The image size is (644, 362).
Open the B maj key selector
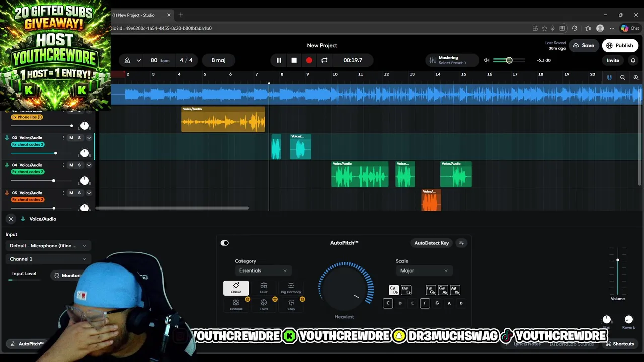point(218,60)
